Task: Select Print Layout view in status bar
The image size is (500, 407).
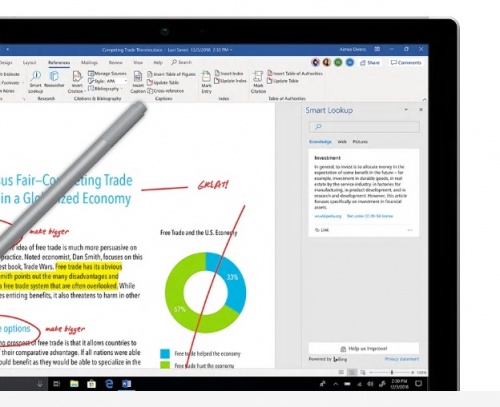Action: [x=352, y=372]
